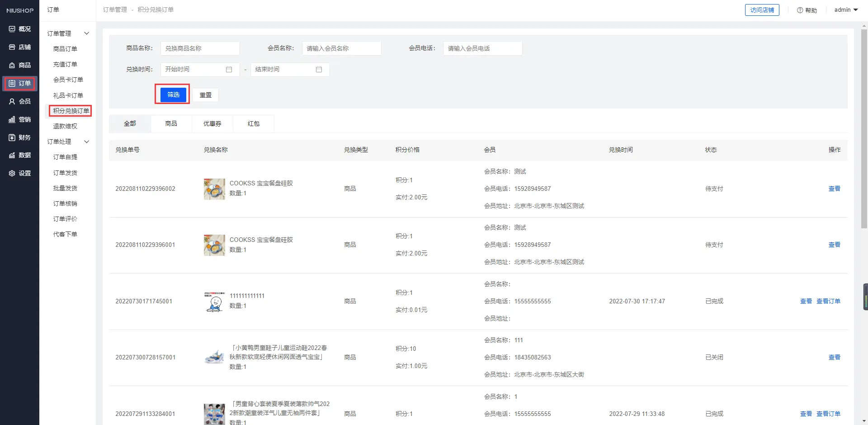The width and height of the screenshot is (868, 425).
Task: Switch to the 红包 tab
Action: tap(254, 123)
